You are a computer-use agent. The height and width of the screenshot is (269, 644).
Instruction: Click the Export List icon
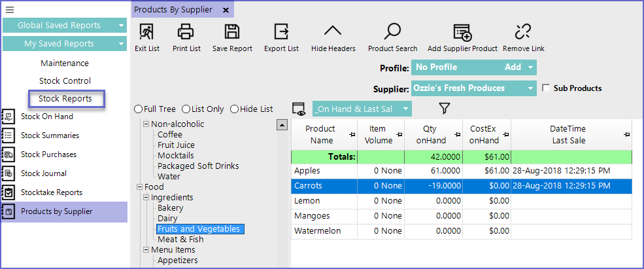(281, 32)
